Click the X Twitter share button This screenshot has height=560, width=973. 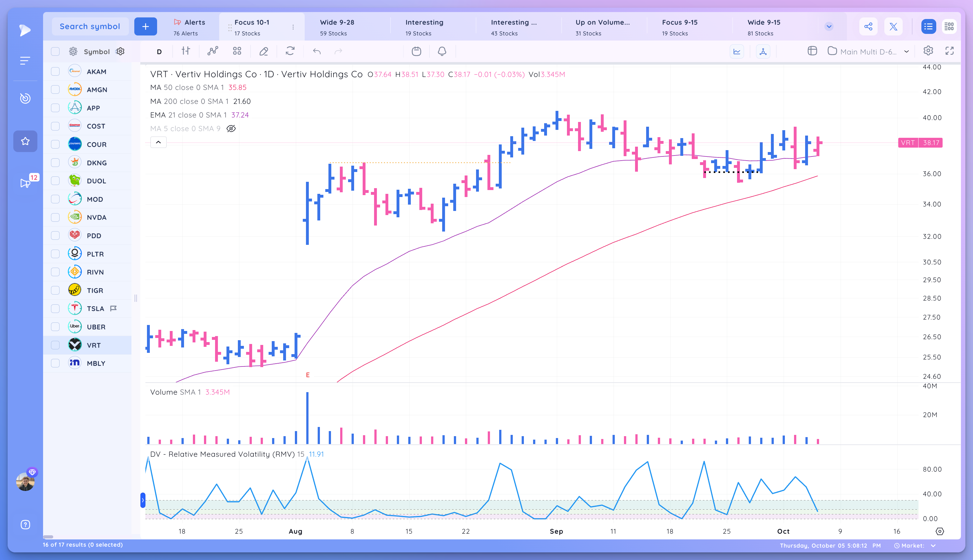point(894,27)
